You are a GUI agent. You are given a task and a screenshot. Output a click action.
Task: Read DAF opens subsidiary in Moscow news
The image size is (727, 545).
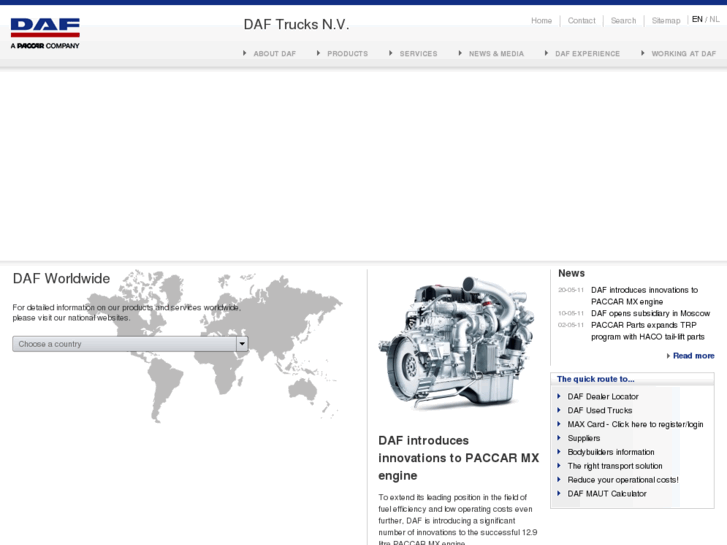pos(650,313)
